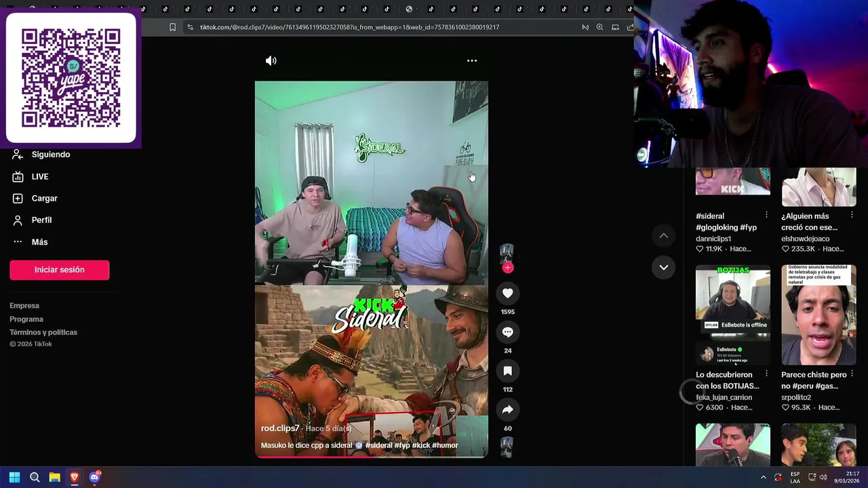Open the '¿Alguien más creció' video thumbnail
Screen dimensions: 868x488
click(818, 187)
